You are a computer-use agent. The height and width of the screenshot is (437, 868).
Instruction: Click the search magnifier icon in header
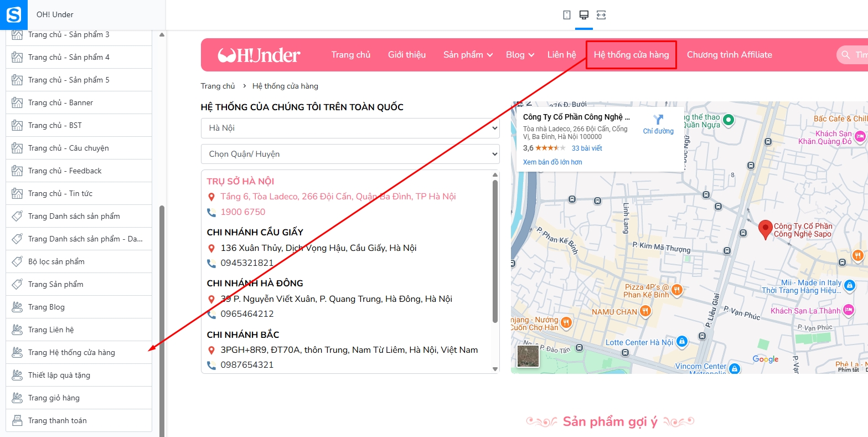point(845,55)
